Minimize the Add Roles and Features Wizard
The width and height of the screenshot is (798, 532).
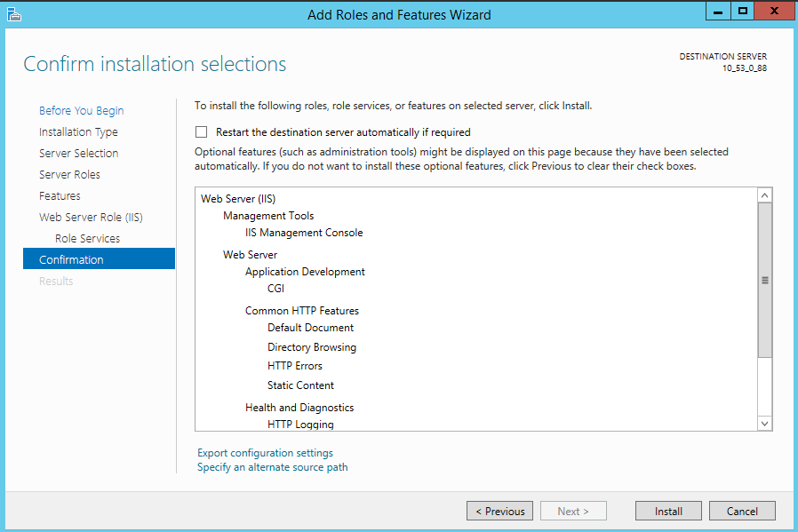coord(719,11)
